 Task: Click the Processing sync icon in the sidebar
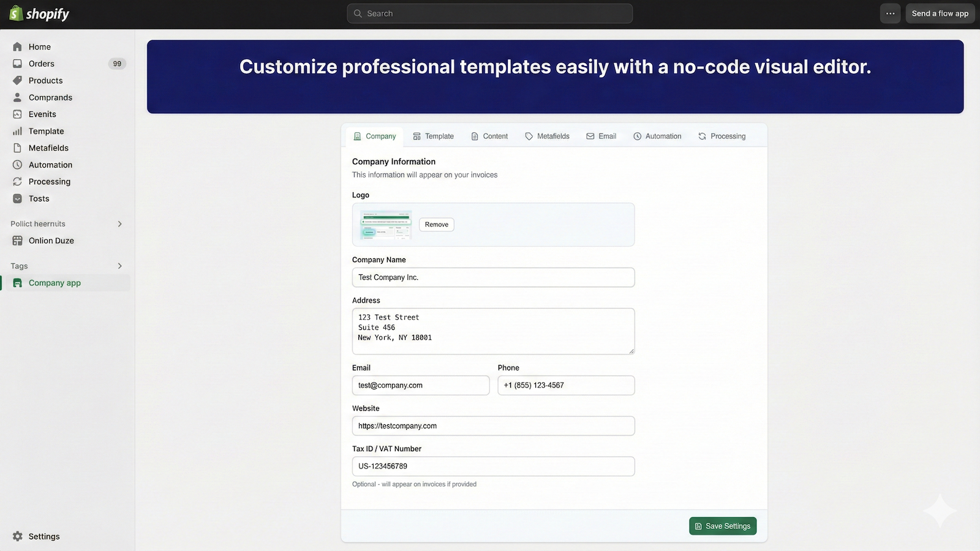pyautogui.click(x=17, y=181)
